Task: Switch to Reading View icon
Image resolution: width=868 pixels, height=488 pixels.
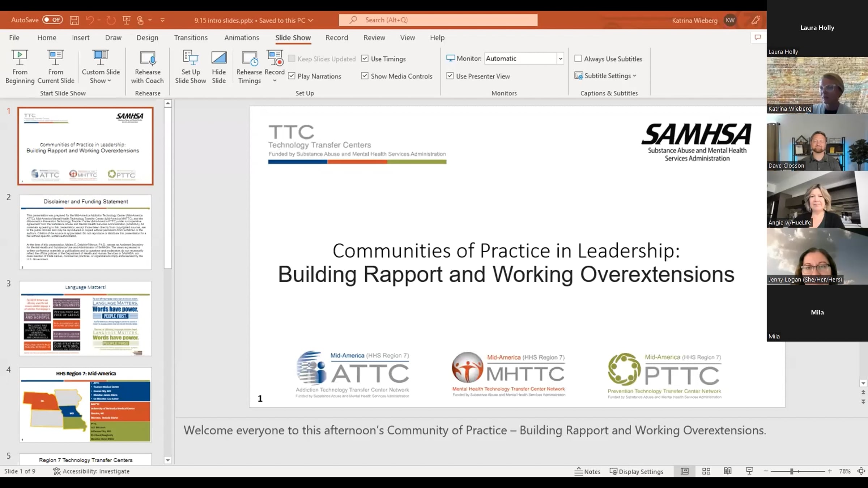Action: click(728, 471)
